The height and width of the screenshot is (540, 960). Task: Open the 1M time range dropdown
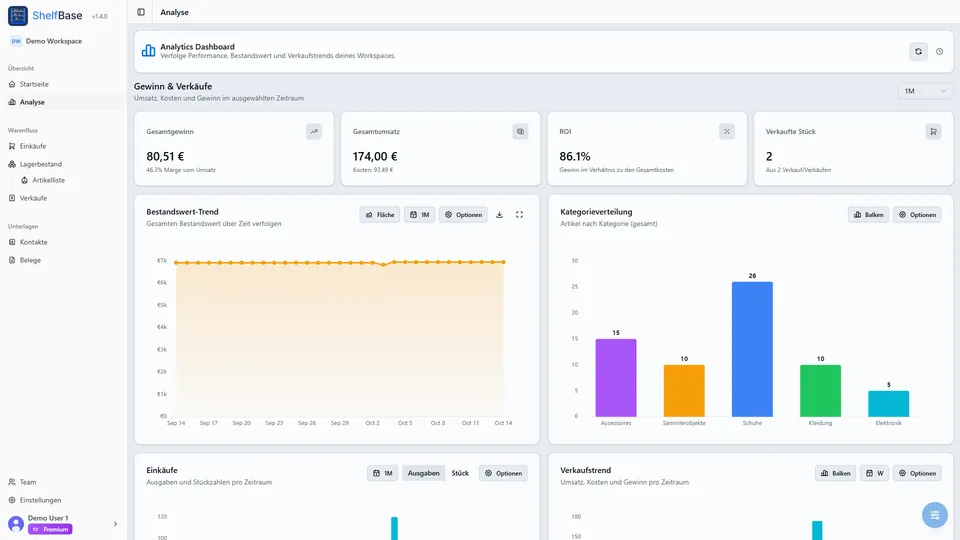924,91
